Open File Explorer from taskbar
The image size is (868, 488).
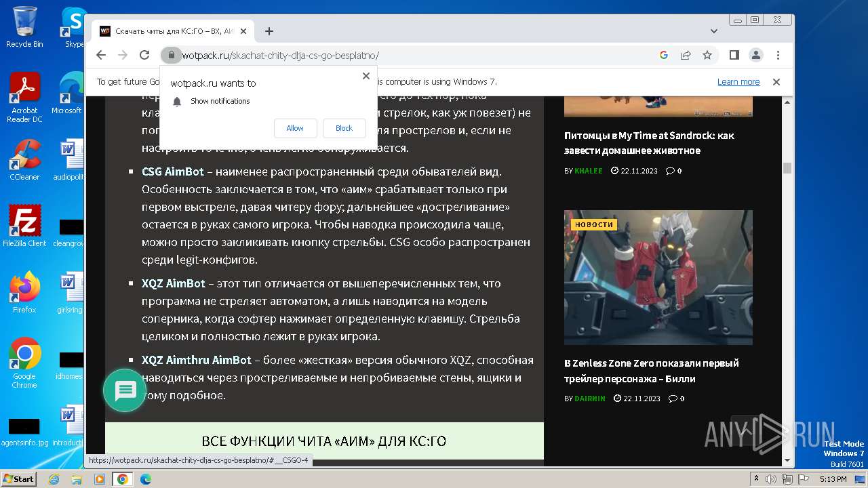[77, 479]
